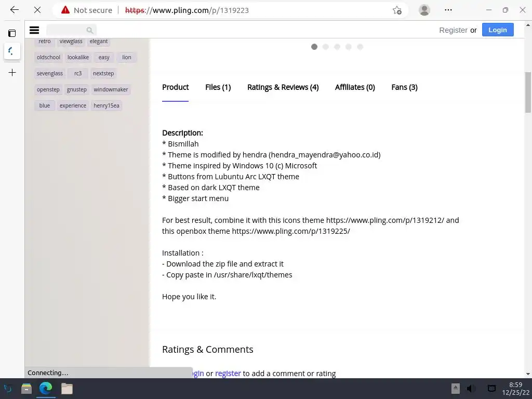Screen dimensions: 532x399
Task: Select the loading pling tab in vertical tab bar
Action: [x=12, y=51]
